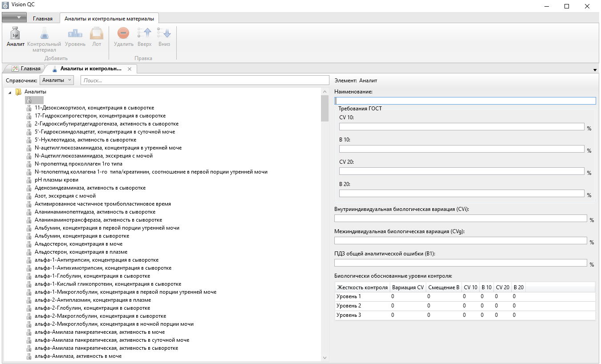The width and height of the screenshot is (601, 364).
Task: Collapse the Аналиты root tree node
Action: (x=10, y=92)
